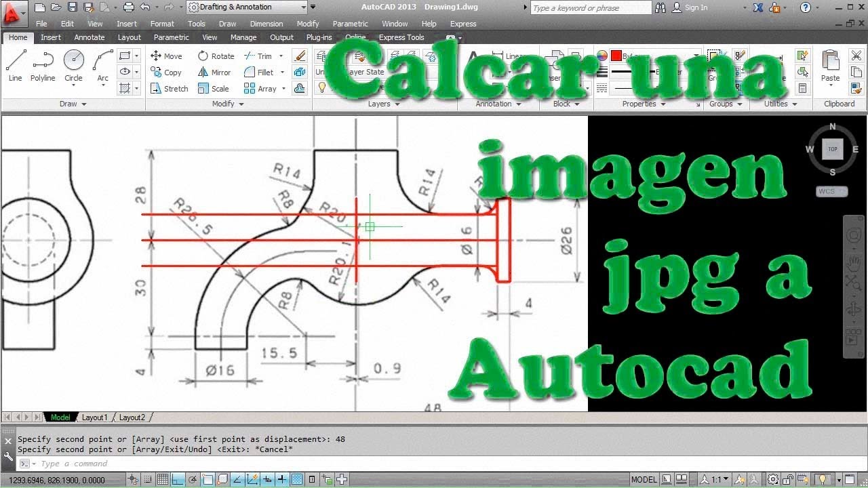Open the Drafting & Annotation workspace dropdown
This screenshot has height=488, width=868.
[248, 7]
